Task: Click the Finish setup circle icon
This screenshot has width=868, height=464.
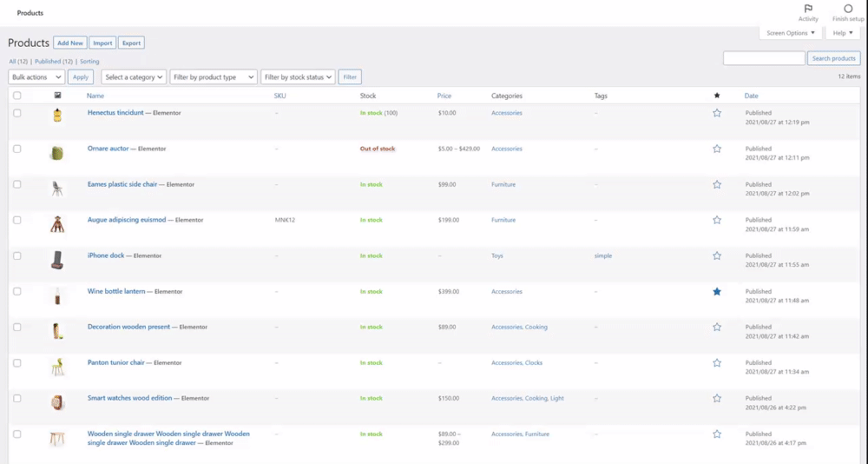Action: tap(848, 10)
